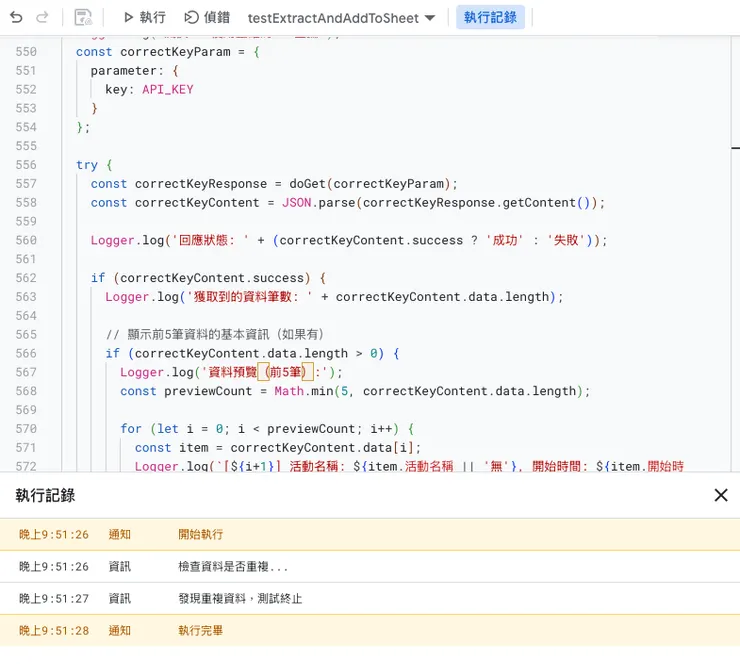Click timestamp 晚上9:51:28 in log
Screen dimensions: 740x664
click(54, 630)
